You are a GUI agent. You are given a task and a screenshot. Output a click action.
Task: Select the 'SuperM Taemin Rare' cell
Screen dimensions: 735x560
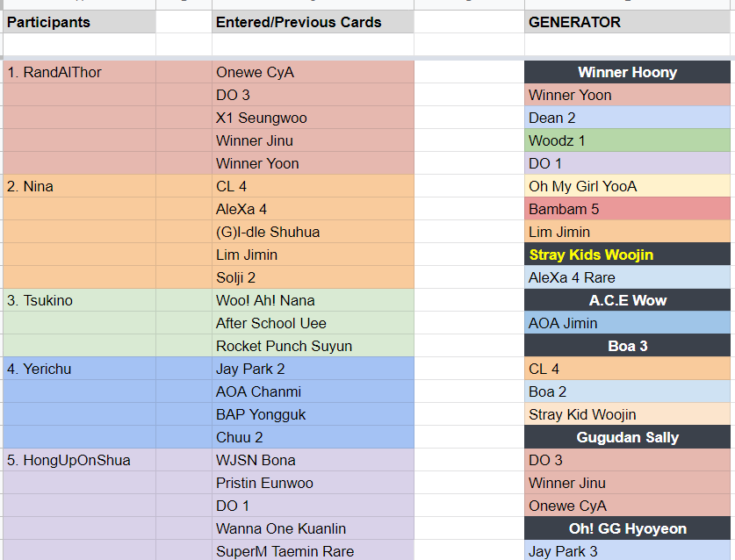click(x=313, y=551)
